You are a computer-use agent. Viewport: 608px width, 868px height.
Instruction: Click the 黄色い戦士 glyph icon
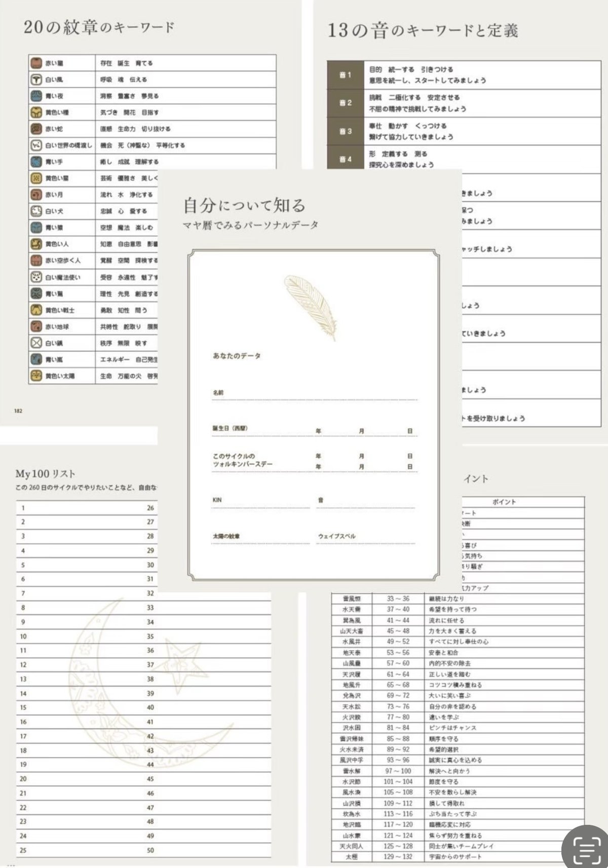coord(36,310)
